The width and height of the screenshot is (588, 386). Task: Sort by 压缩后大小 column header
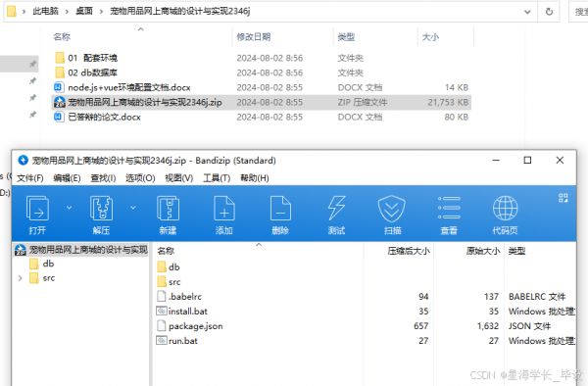coord(409,251)
